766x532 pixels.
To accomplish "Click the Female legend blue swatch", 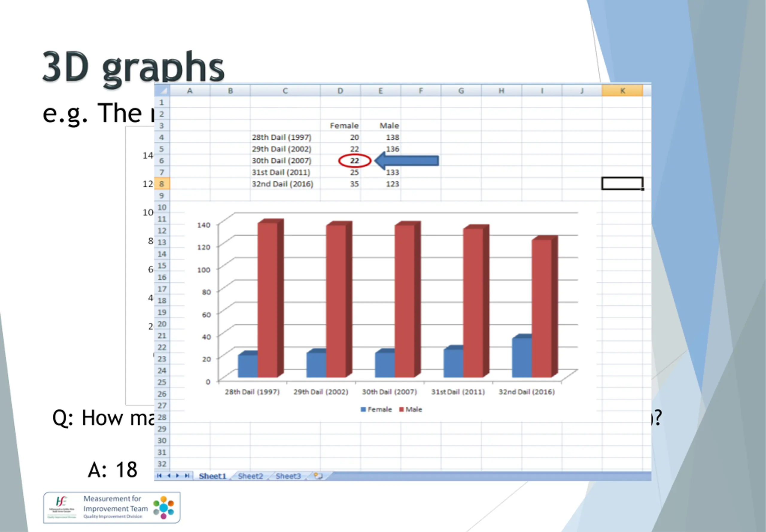I will click(x=363, y=409).
